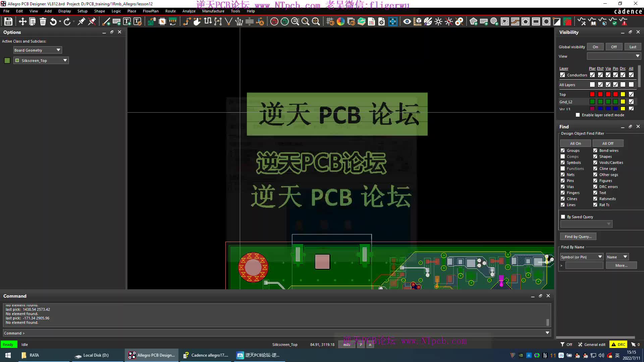
Task: Click the Zoom Fit magnifier icon
Action: click(x=306, y=22)
